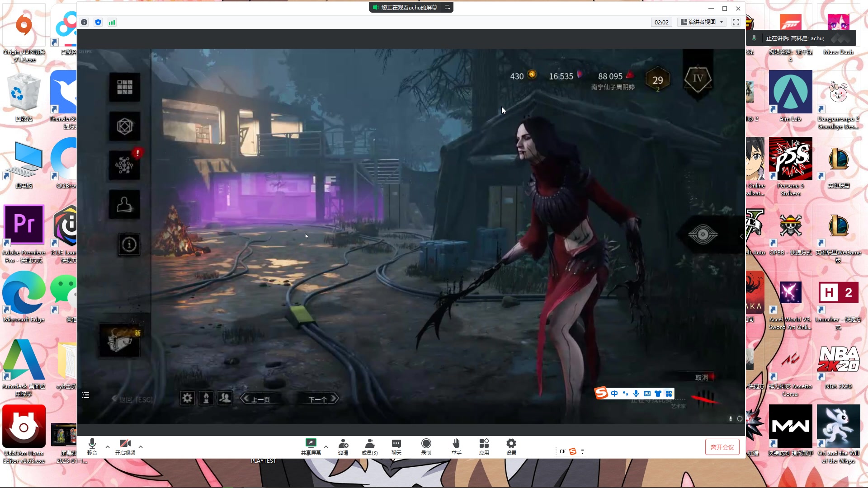868x488 pixels.
Task: Click the eye emblem on right game edge
Action: 703,235
